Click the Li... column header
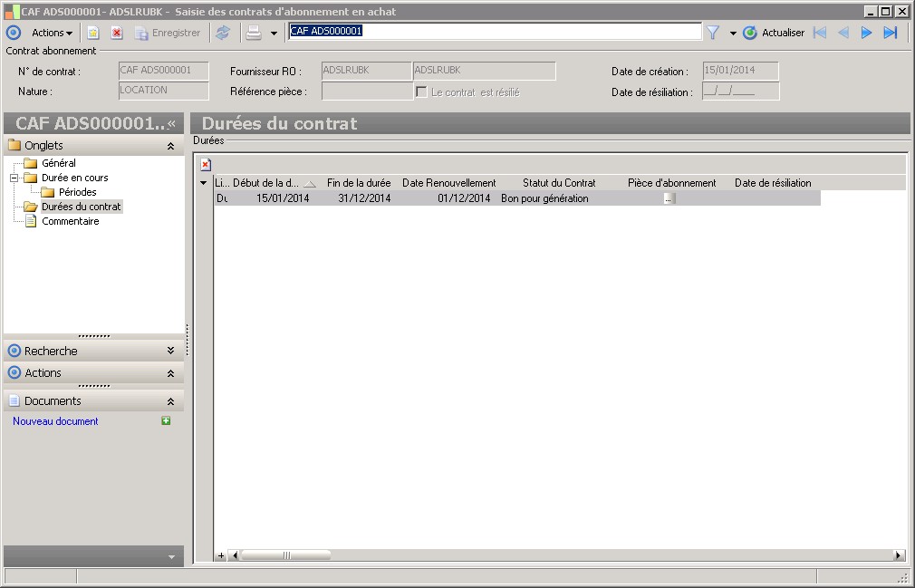 coord(222,183)
